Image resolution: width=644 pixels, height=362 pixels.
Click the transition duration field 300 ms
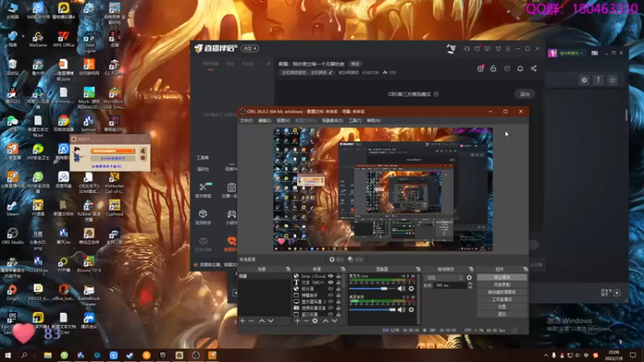(x=450, y=286)
